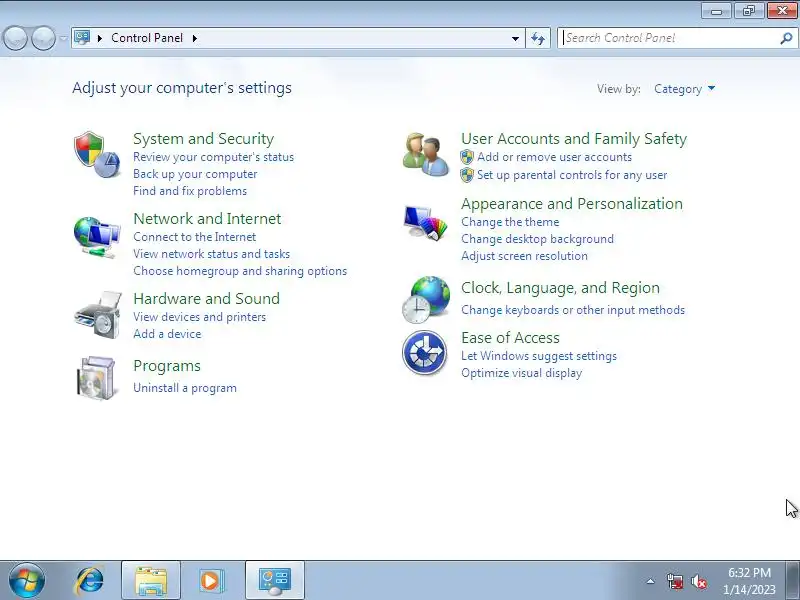Screen dimensions: 800x600
Task: Click Change desktop background
Action: (537, 239)
